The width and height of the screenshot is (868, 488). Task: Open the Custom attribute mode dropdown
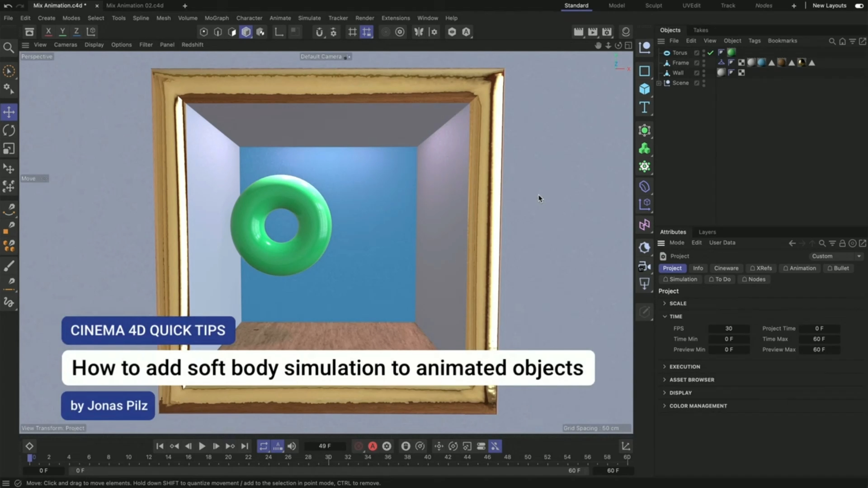click(835, 256)
